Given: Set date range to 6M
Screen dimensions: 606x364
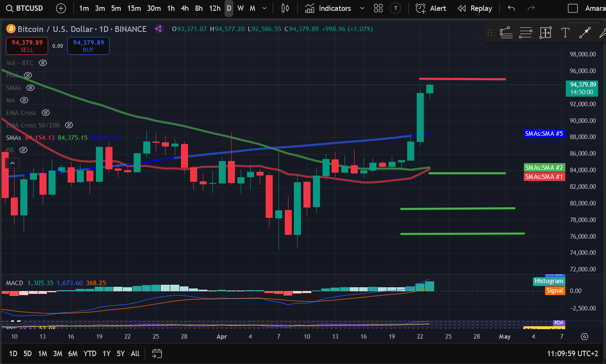Looking at the screenshot, I should pyautogui.click(x=73, y=354).
